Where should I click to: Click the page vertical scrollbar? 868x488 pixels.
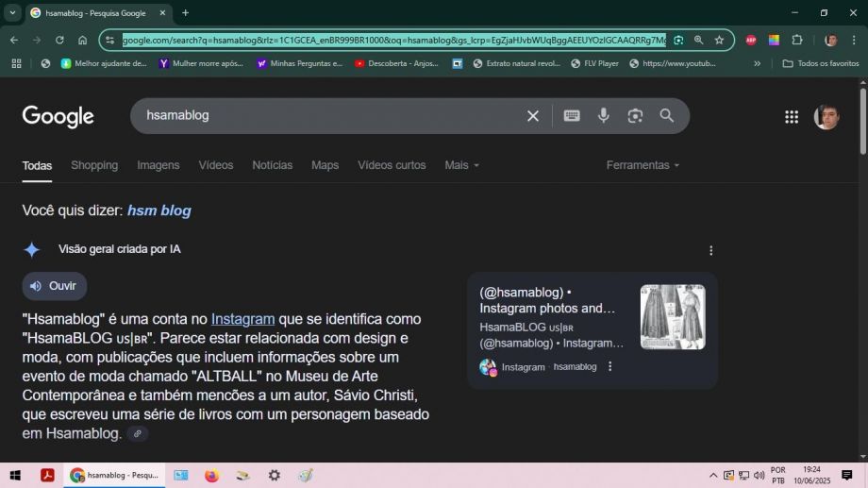point(863,120)
